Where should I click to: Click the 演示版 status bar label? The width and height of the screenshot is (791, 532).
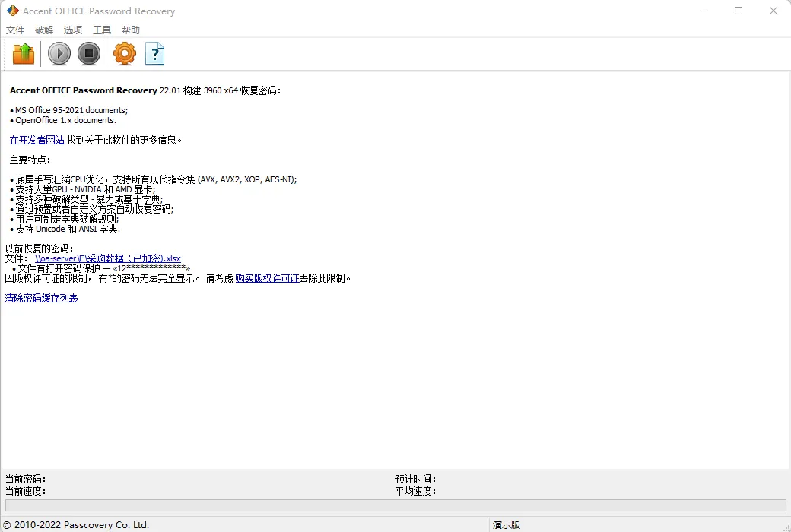pos(506,525)
